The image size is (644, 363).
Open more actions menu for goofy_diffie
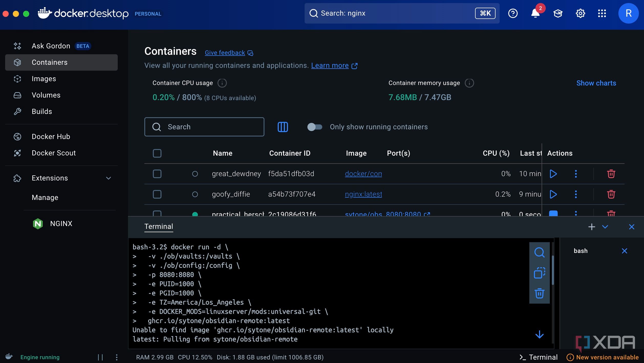[x=576, y=194]
